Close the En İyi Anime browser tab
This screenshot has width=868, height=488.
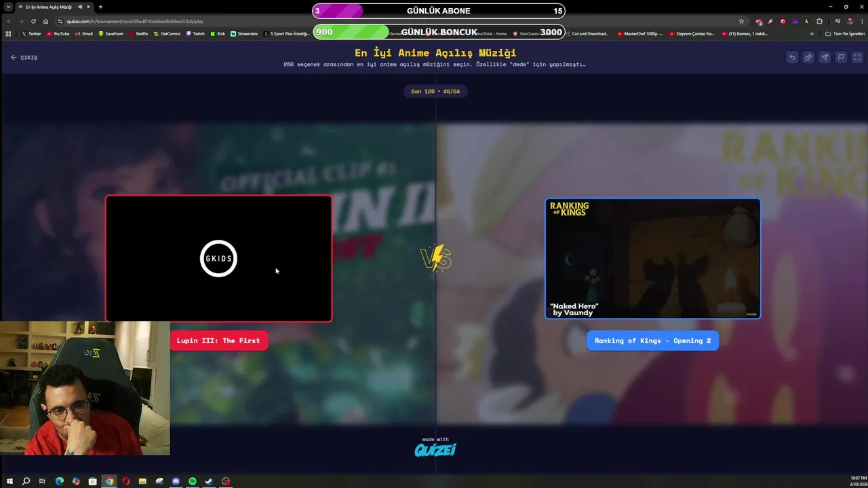pos(88,7)
